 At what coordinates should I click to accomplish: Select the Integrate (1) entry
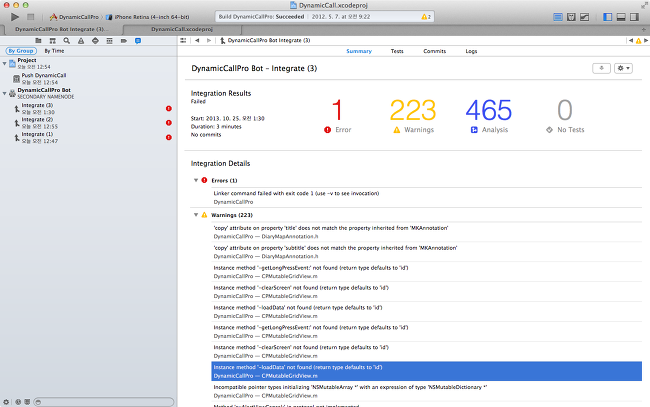[88, 138]
